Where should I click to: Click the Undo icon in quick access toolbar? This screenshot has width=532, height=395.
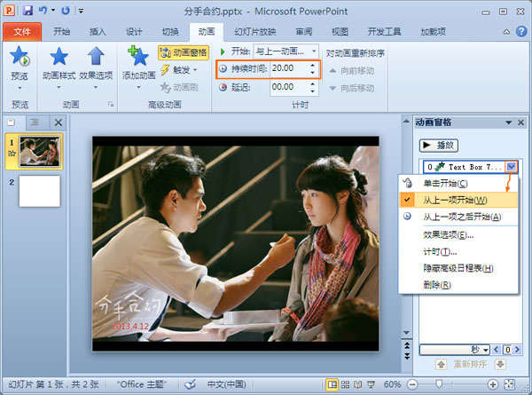(43, 11)
